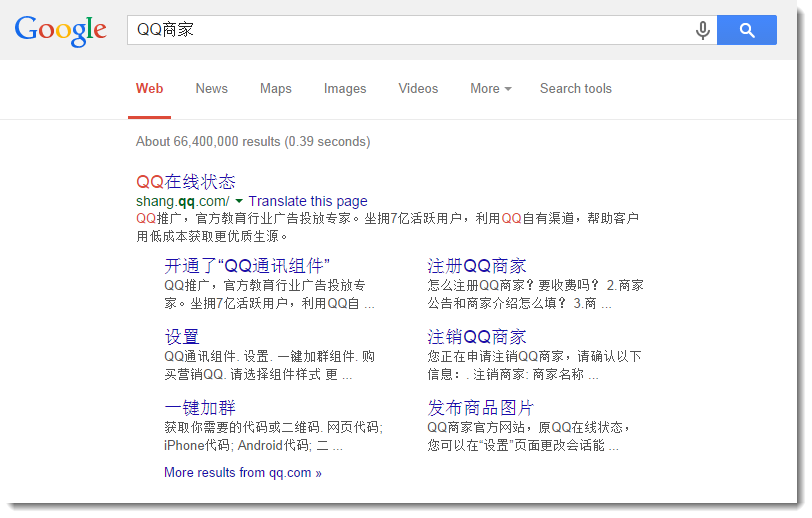This screenshot has height=518, width=812.
Task: Click the Google logo
Action: tap(60, 30)
